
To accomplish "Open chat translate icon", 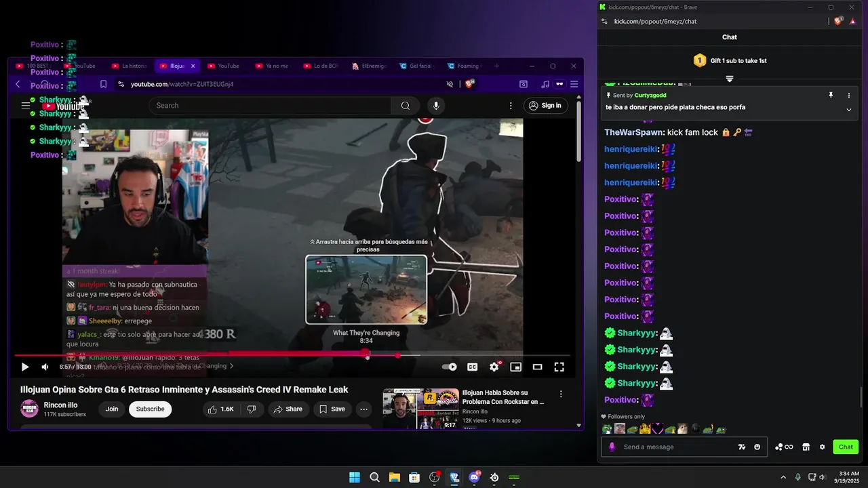I will [742, 447].
